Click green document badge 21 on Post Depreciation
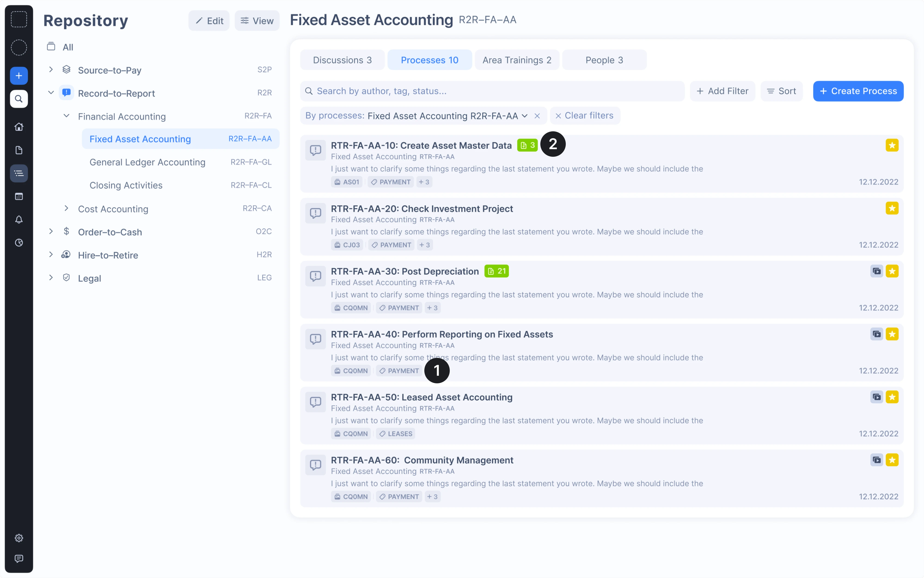Viewport: 924px width, 578px height. pyautogui.click(x=496, y=271)
